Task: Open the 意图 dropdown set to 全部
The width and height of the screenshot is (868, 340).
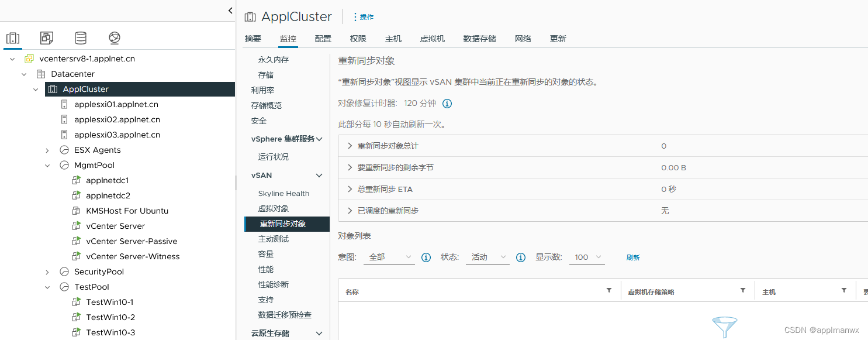Action: coord(389,257)
